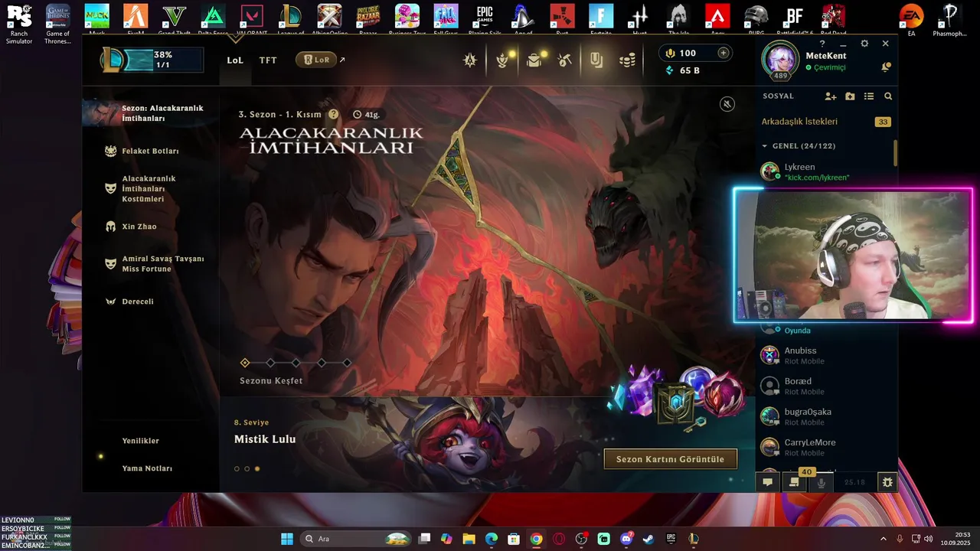Open the help question mark
The height and width of the screenshot is (551, 980).
822,44
